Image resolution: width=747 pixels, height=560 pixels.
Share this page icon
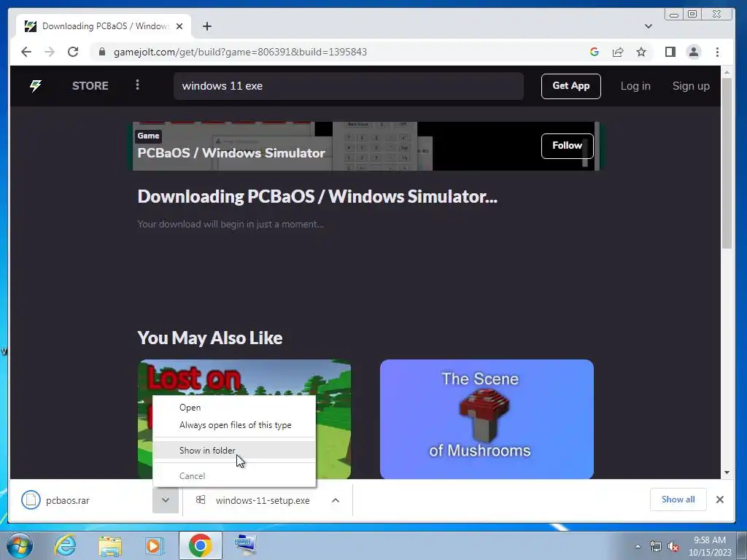pos(618,52)
